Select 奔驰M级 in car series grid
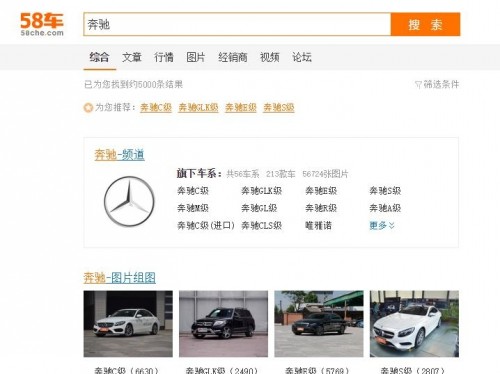Screen dimensions: 500x374 tap(193, 208)
